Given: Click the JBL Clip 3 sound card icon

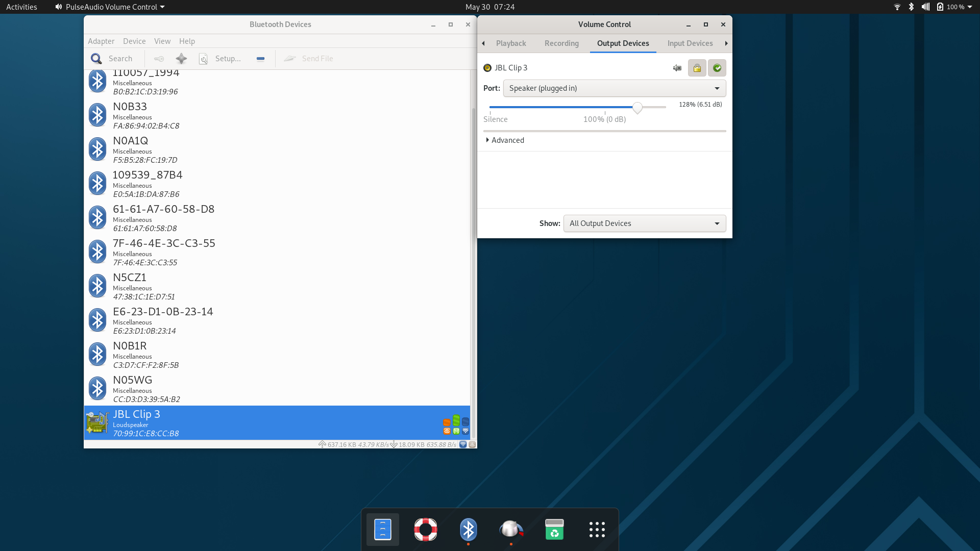Looking at the screenshot, I should click(97, 423).
